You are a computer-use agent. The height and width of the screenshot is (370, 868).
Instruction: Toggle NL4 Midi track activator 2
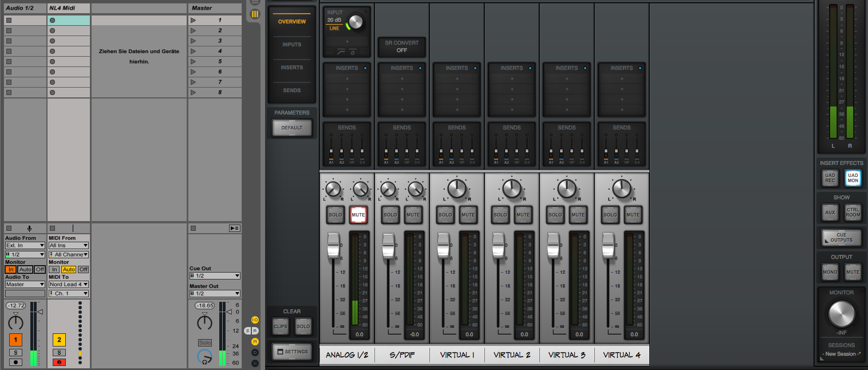(x=59, y=340)
